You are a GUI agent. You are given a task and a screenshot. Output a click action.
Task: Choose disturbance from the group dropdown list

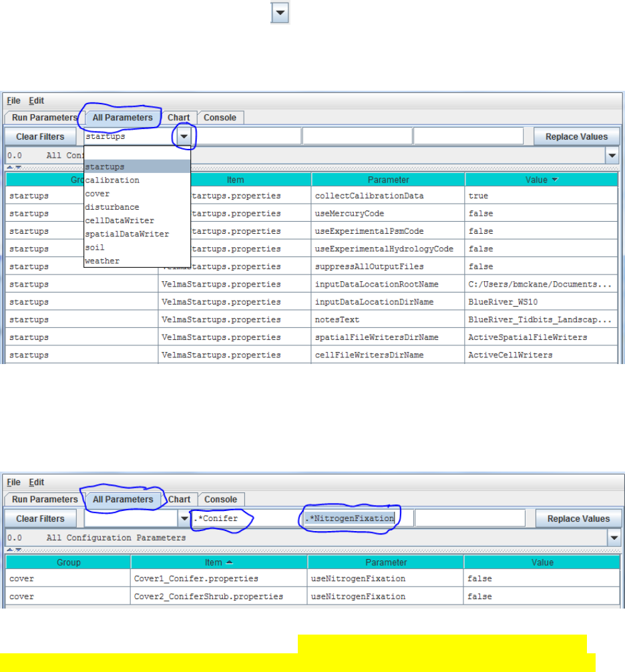pos(137,207)
